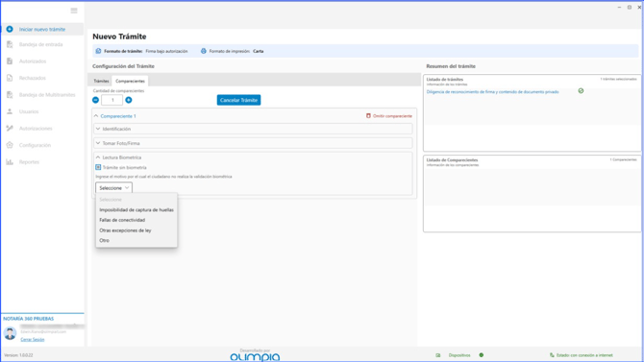Open the Usuarios sidebar icon
The image size is (644, 362).
click(10, 111)
